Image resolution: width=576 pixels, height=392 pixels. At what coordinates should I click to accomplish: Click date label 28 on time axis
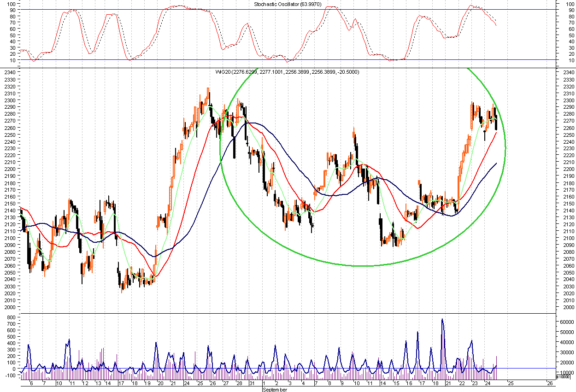[x=239, y=383]
